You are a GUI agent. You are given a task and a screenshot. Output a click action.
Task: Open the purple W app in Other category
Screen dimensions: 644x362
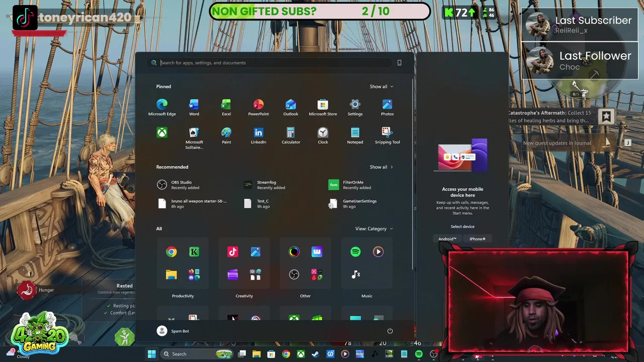pyautogui.click(x=316, y=252)
